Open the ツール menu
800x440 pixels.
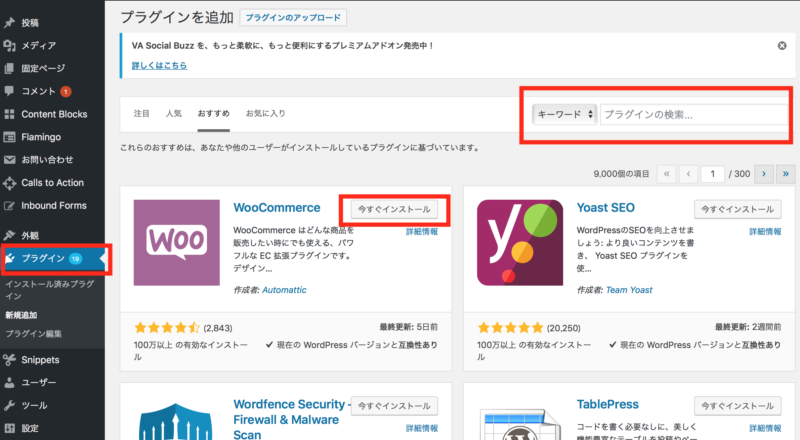(x=53, y=405)
